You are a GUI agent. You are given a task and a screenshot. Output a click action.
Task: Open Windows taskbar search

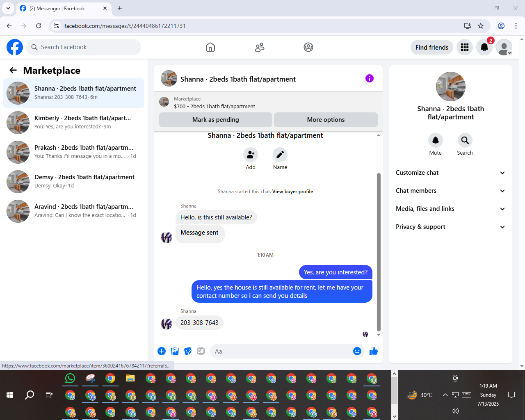(x=30, y=395)
